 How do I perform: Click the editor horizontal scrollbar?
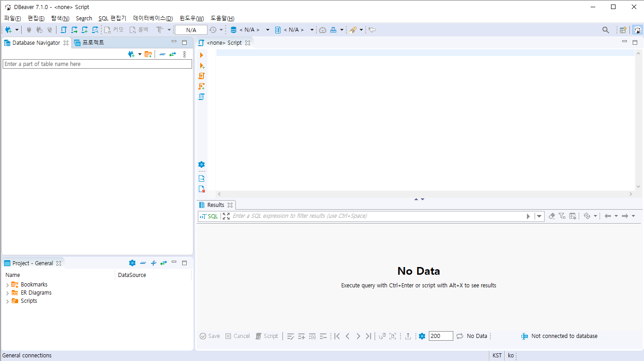(x=425, y=194)
